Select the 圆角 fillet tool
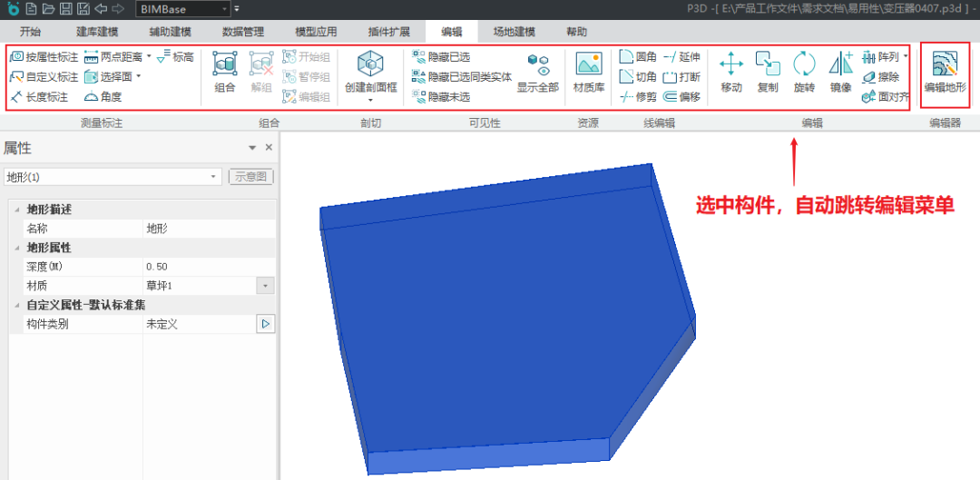 tap(638, 57)
